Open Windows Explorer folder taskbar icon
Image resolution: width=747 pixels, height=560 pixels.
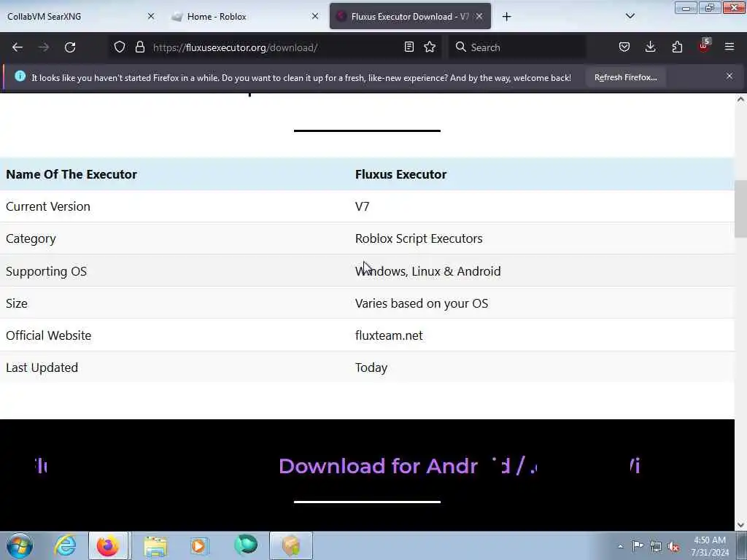(x=155, y=546)
